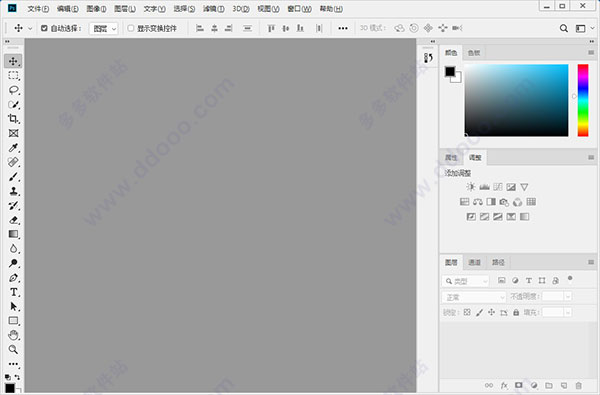Image resolution: width=600 pixels, height=395 pixels.
Task: Select the Dodge tool
Action: click(x=13, y=263)
